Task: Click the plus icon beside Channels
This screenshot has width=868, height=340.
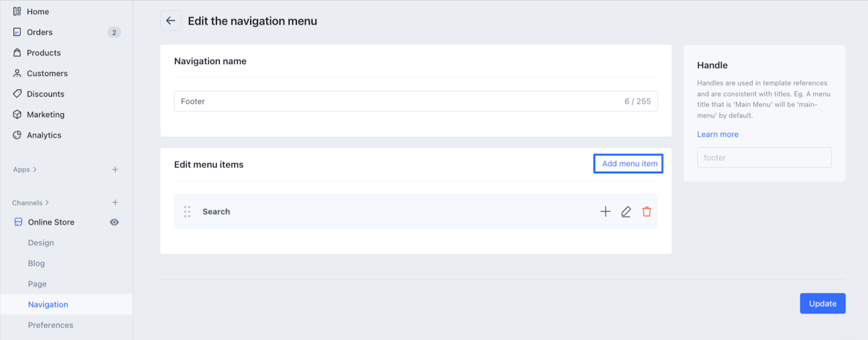Action: point(115,203)
